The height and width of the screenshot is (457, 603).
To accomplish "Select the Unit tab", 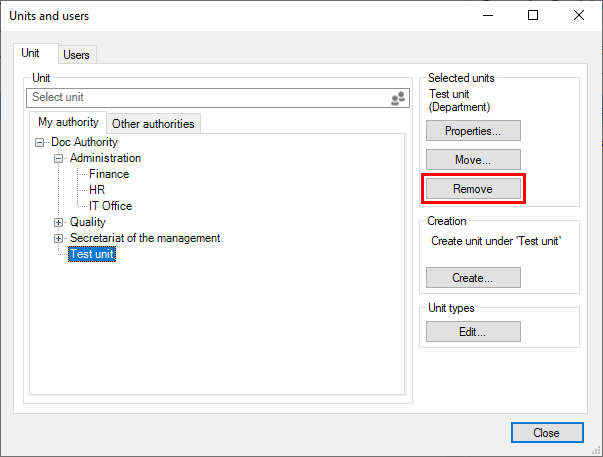I will [31, 53].
